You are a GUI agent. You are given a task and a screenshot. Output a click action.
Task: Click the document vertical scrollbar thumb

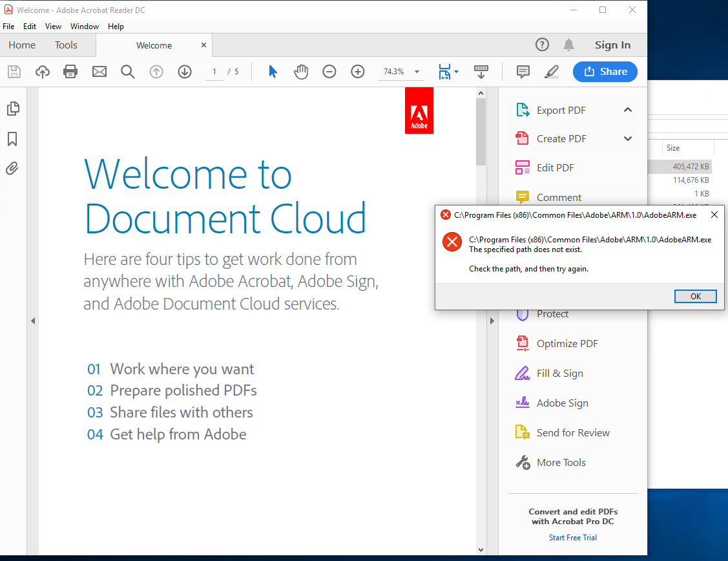point(481,132)
